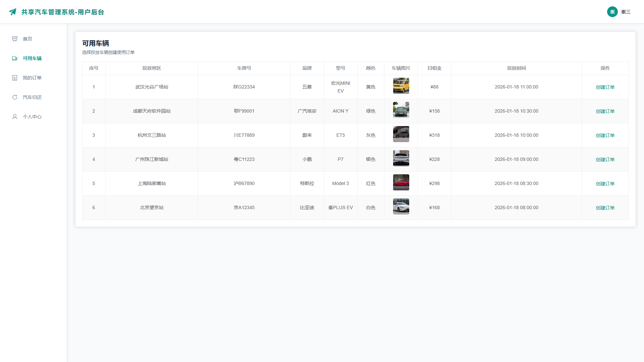Create order for 陕G22334 vehicle
644x362 pixels.
tap(605, 87)
